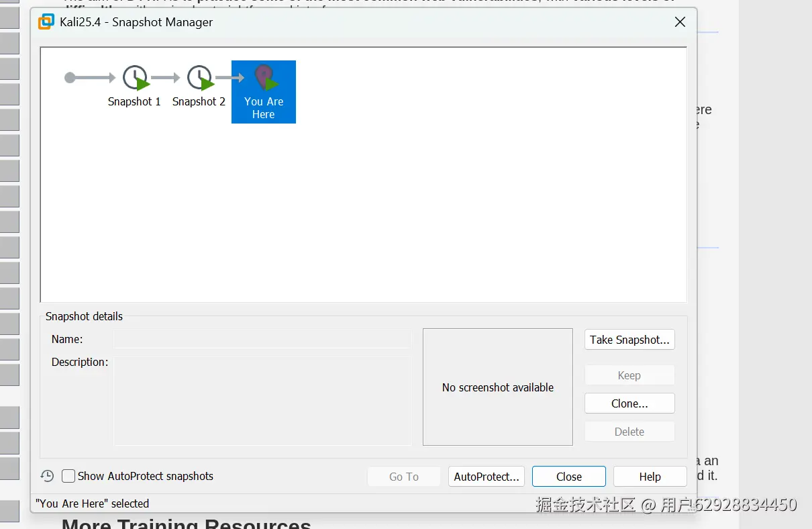
Task: Click the AutoProtect history clock icon
Action: [x=47, y=476]
